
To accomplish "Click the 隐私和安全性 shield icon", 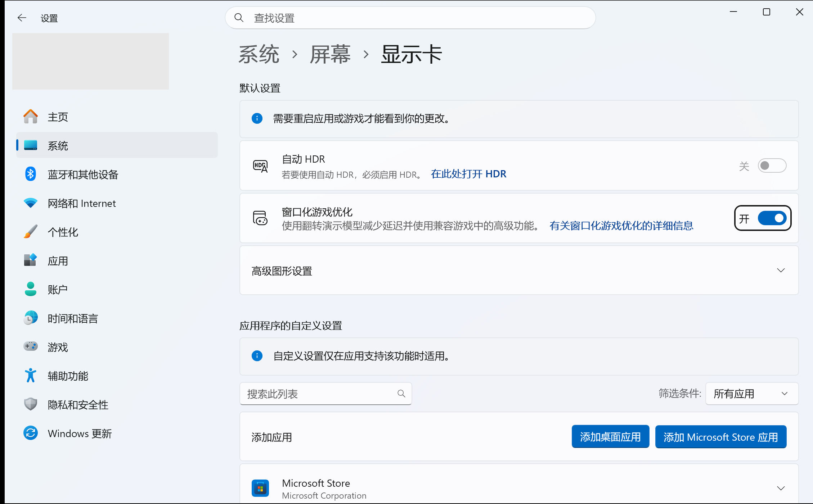I will [30, 404].
